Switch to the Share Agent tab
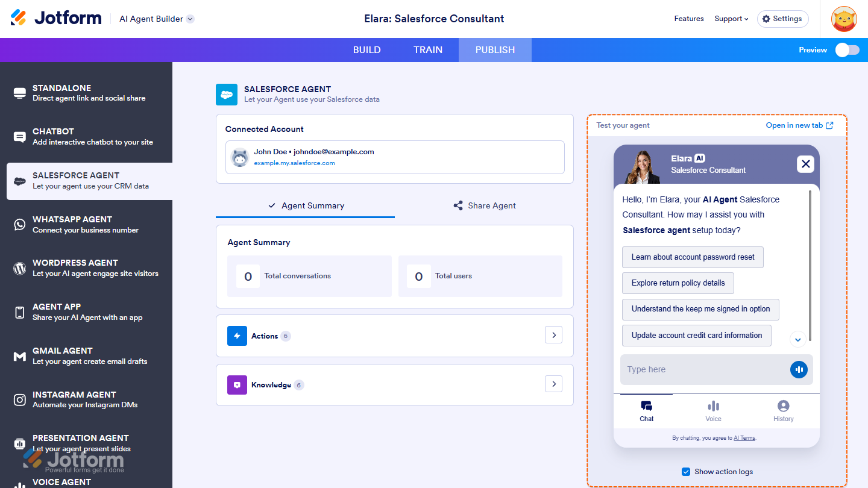 tap(484, 205)
